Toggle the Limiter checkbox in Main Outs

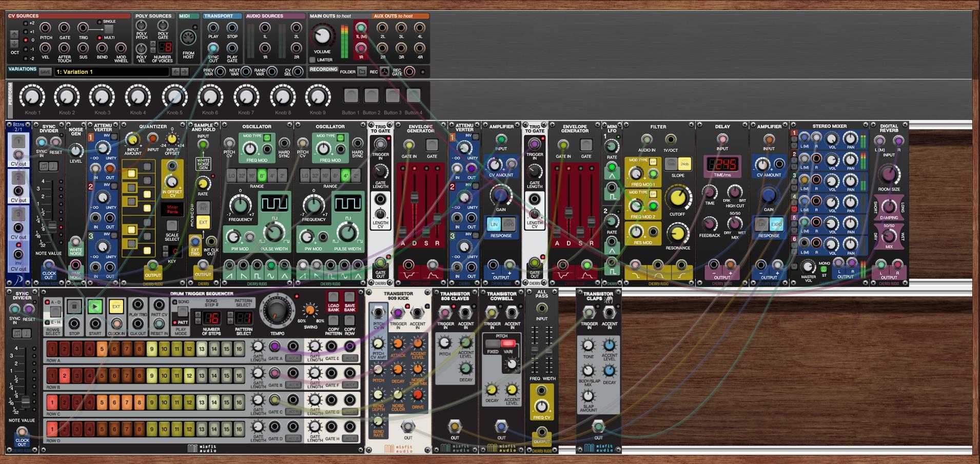pyautogui.click(x=312, y=60)
